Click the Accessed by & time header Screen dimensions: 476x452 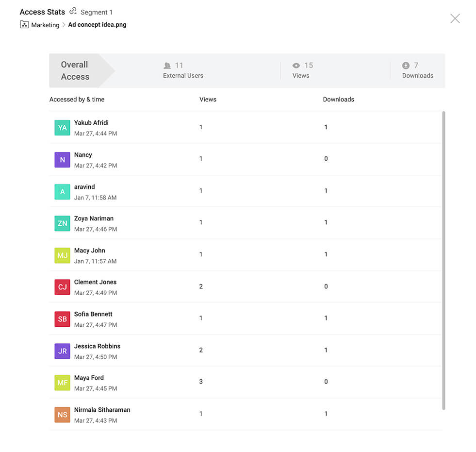77,100
